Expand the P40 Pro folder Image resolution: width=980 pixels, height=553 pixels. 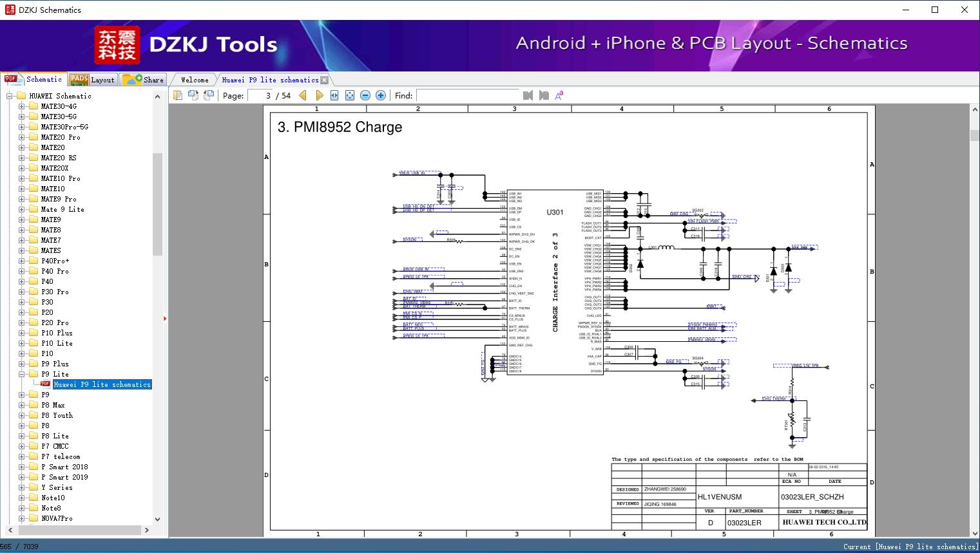coord(21,271)
